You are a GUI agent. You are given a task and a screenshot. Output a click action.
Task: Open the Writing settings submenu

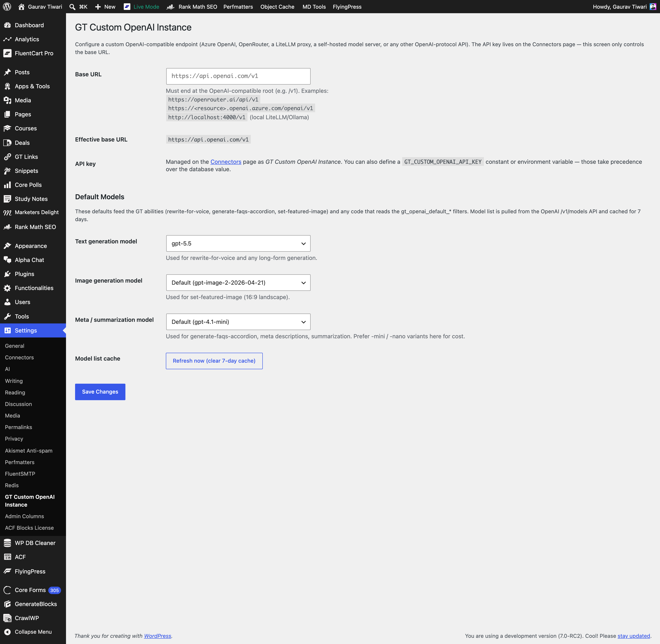pos(14,381)
